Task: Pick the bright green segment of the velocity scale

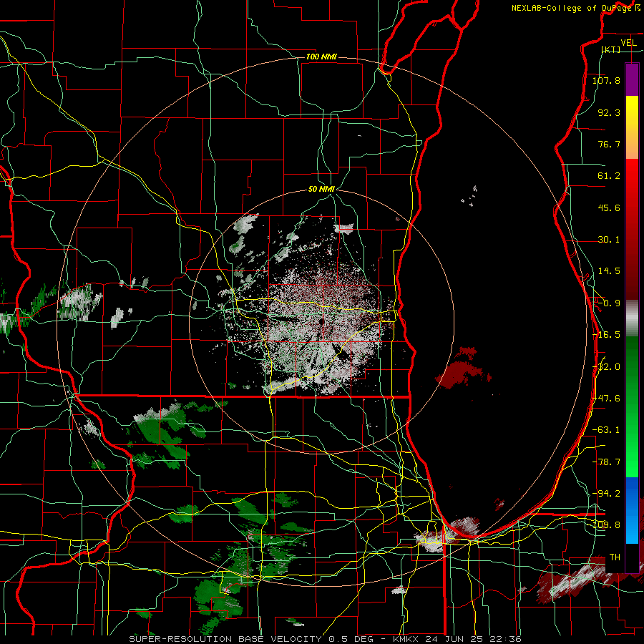Action: pos(632,406)
